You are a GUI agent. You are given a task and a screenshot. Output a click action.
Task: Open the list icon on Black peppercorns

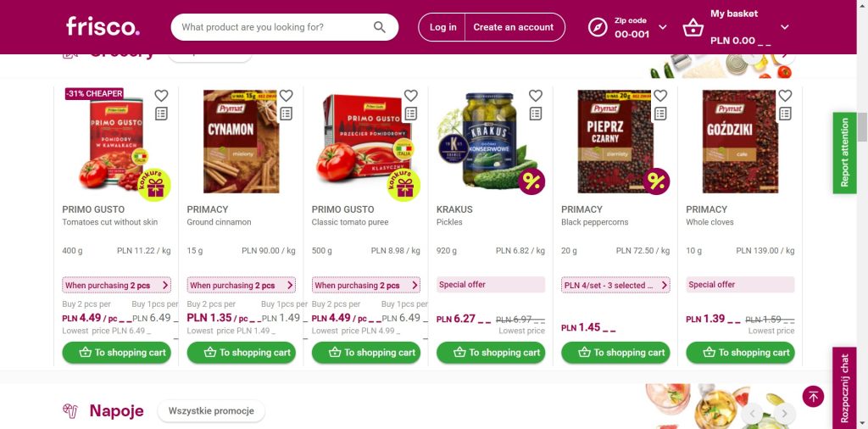tap(660, 114)
